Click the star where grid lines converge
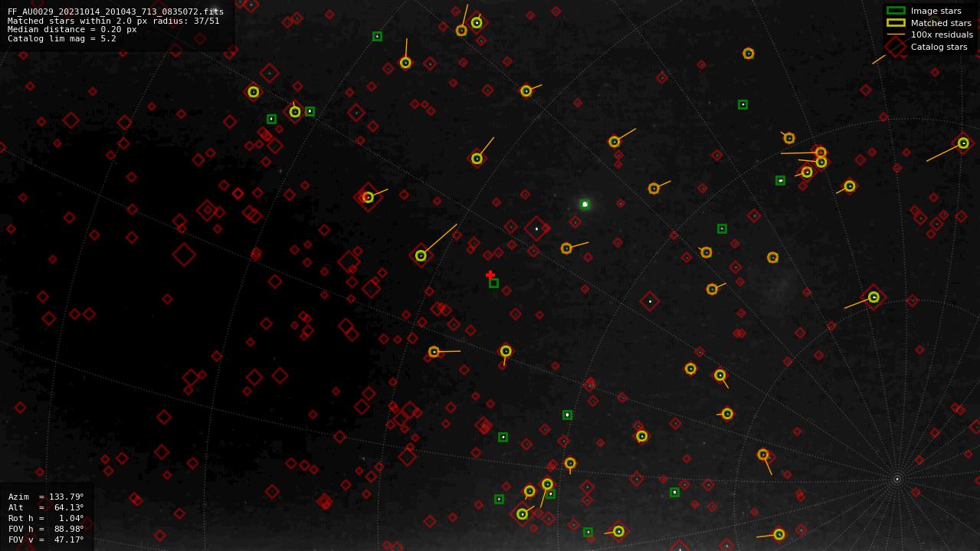The image size is (980, 551). (x=897, y=479)
